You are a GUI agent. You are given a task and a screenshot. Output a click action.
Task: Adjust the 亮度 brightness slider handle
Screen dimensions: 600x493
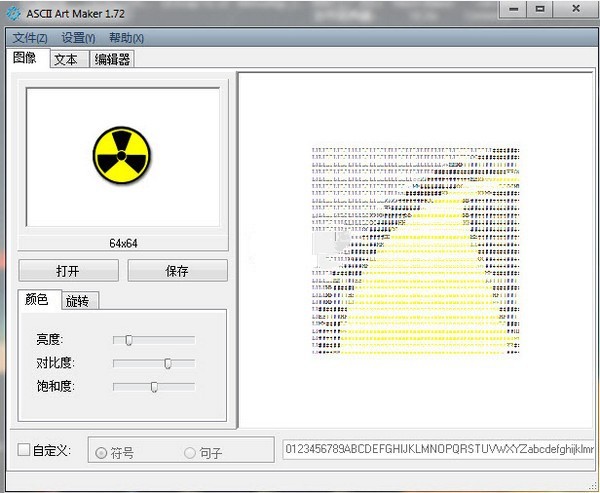pyautogui.click(x=129, y=340)
